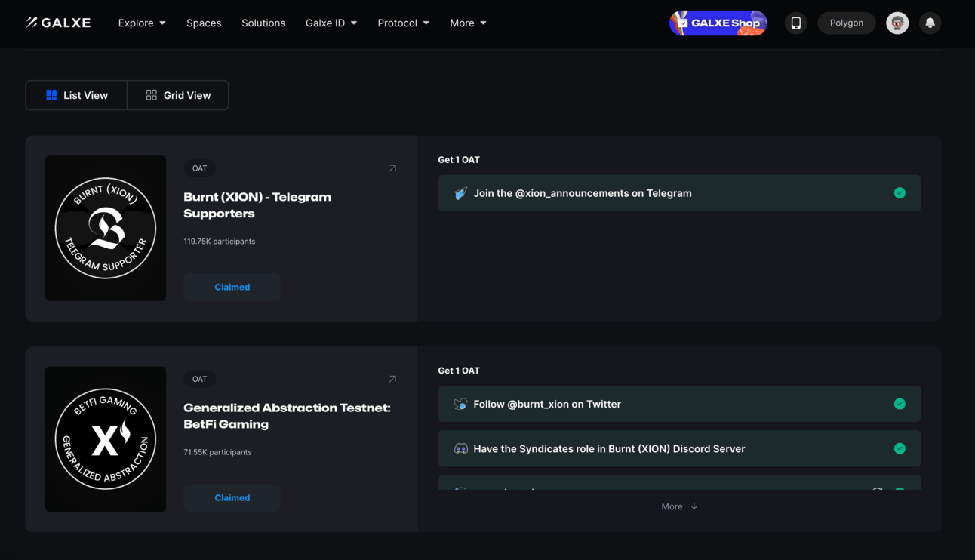Show more tasks with More arrow
This screenshot has height=560, width=975.
[x=679, y=506]
